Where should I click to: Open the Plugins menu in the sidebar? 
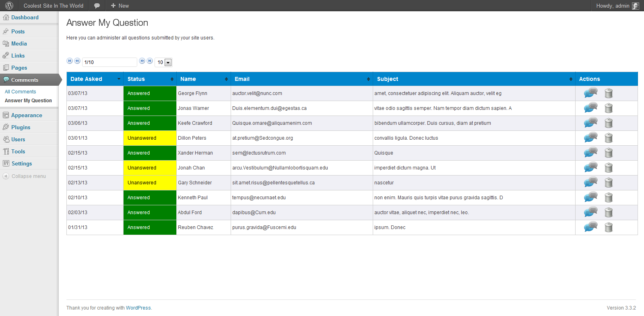[21, 127]
